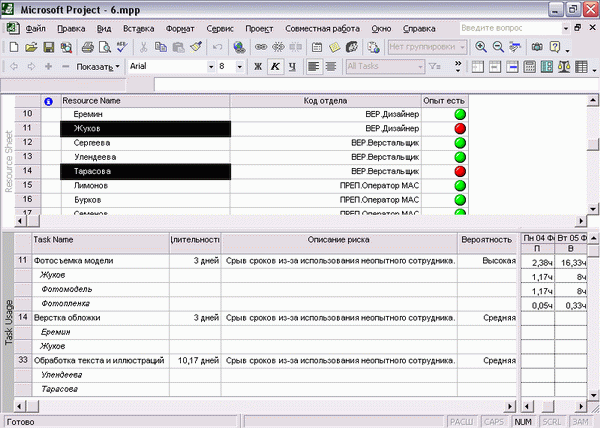Open a file with folder icon

[x=31, y=47]
